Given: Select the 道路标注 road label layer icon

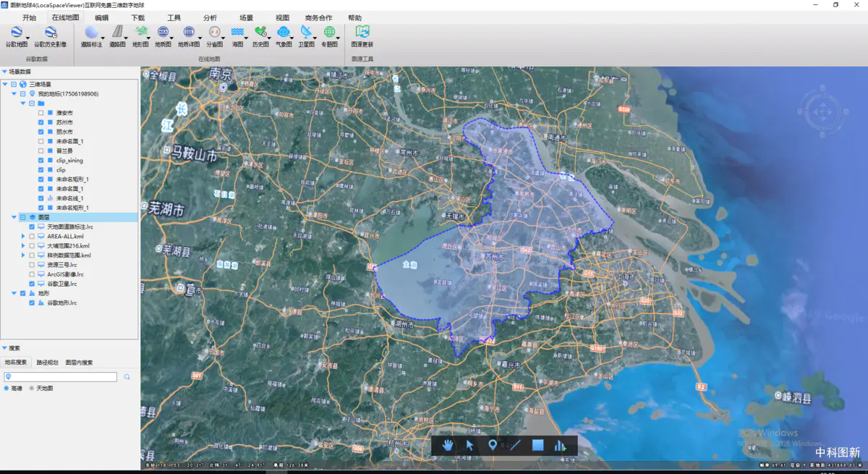Looking at the screenshot, I should coord(91,33).
